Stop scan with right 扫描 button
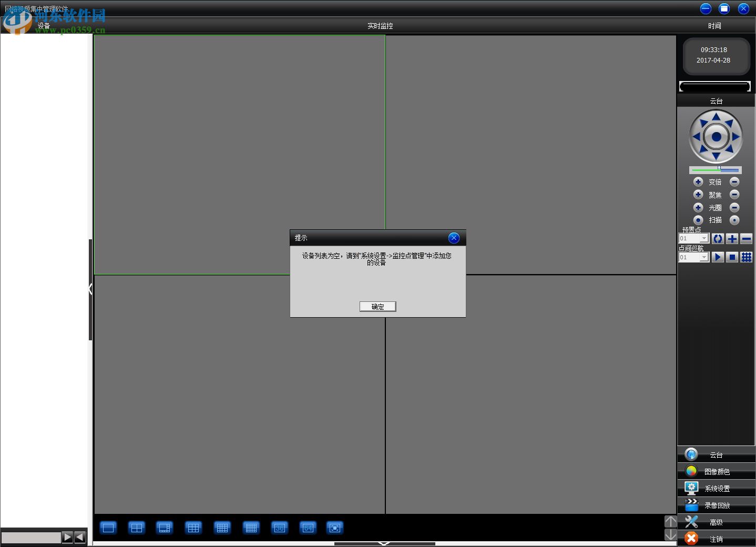This screenshot has width=756, height=547. [734, 220]
